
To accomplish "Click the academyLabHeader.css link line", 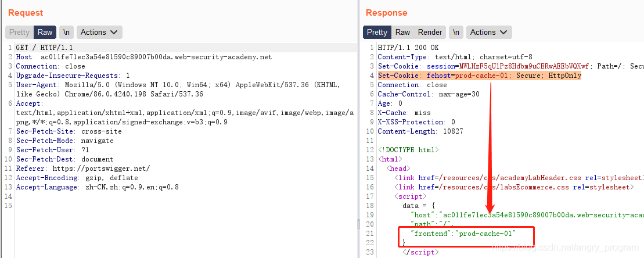I will pyautogui.click(x=519, y=178).
